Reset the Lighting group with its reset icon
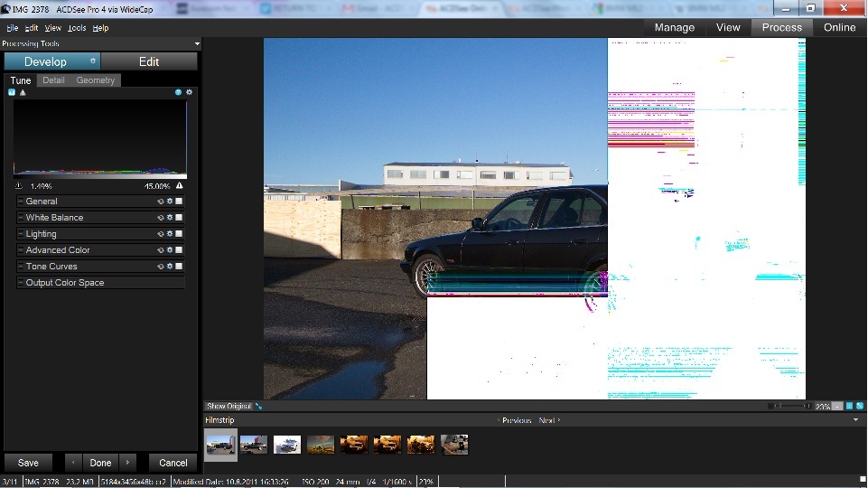Viewport: 868px width, 488px height. [161, 234]
